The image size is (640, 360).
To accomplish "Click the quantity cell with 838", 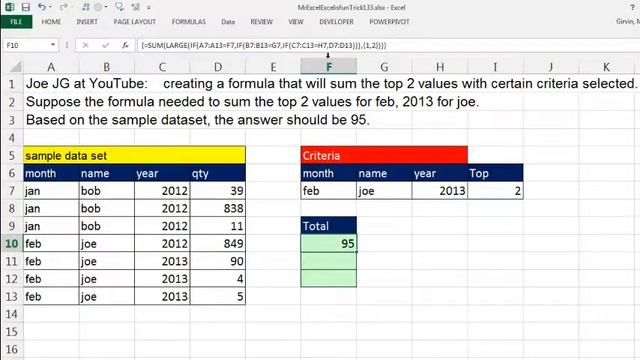I will coord(218,209).
